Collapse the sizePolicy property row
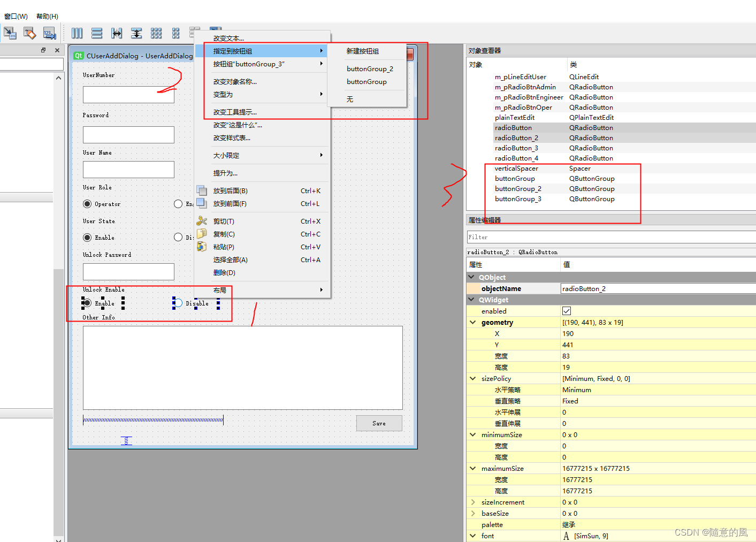Viewport: 756px width, 542px height. pyautogui.click(x=473, y=378)
